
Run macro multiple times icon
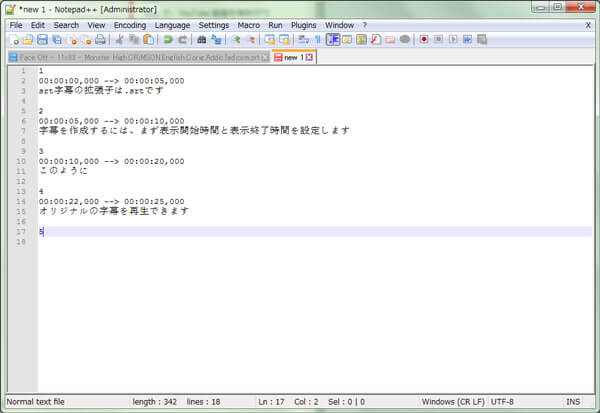coord(467,39)
